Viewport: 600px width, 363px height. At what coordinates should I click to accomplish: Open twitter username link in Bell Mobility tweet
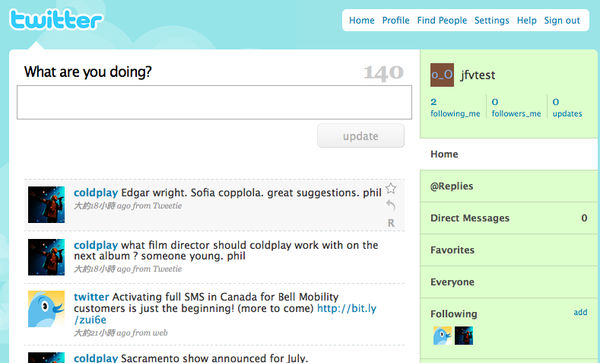[x=91, y=297]
